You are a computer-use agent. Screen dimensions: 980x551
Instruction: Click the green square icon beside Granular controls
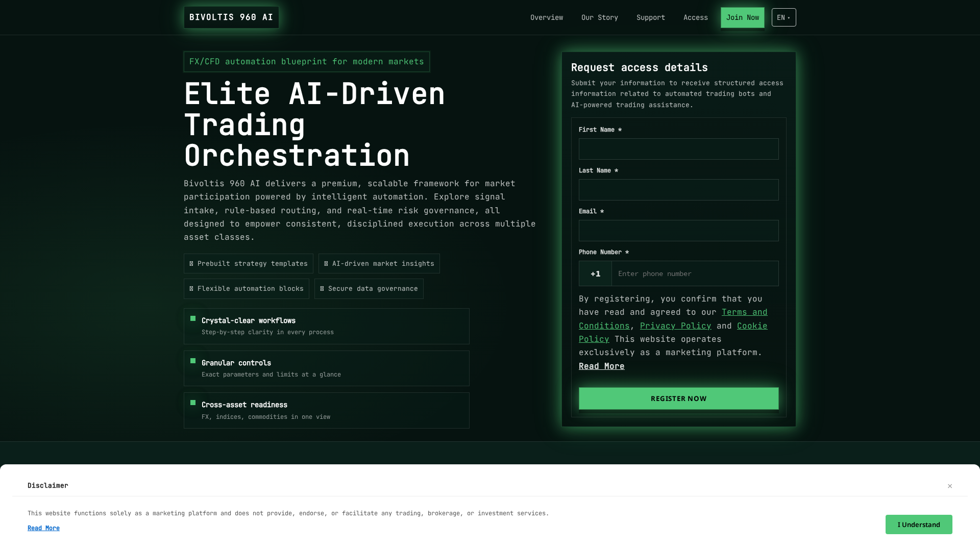193,361
